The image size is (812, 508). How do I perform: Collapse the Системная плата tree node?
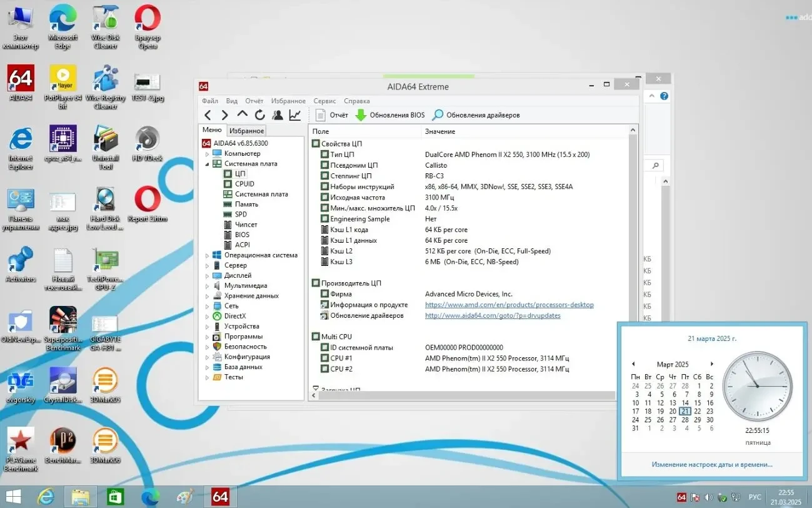tap(208, 164)
